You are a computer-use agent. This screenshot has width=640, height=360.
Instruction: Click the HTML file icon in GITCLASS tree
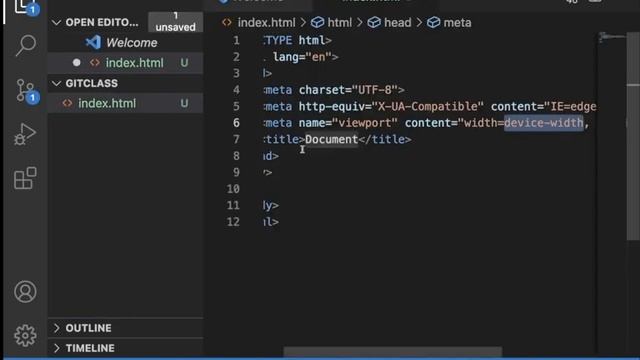67,103
